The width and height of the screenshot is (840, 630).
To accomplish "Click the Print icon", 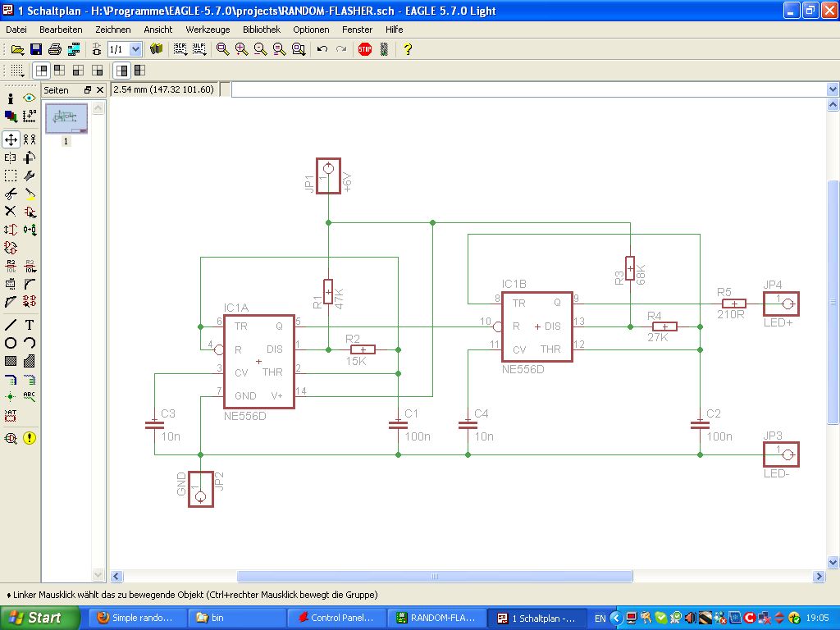I will [x=55, y=49].
